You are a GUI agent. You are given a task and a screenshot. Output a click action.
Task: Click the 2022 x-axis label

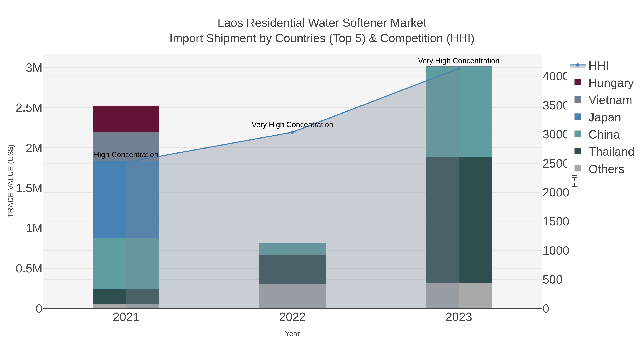click(292, 317)
